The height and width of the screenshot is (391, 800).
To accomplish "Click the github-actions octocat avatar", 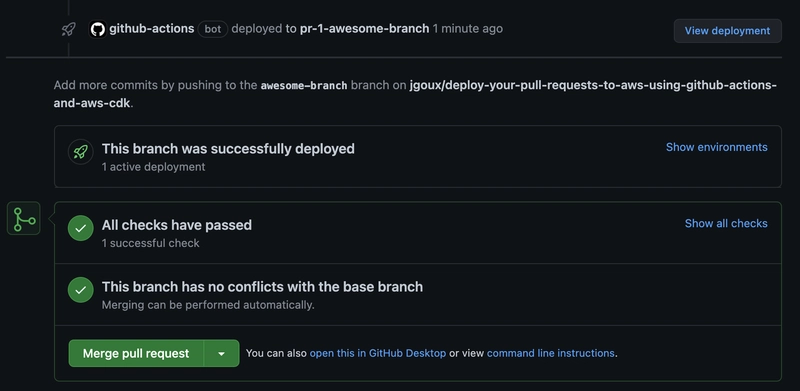I will pos(97,29).
